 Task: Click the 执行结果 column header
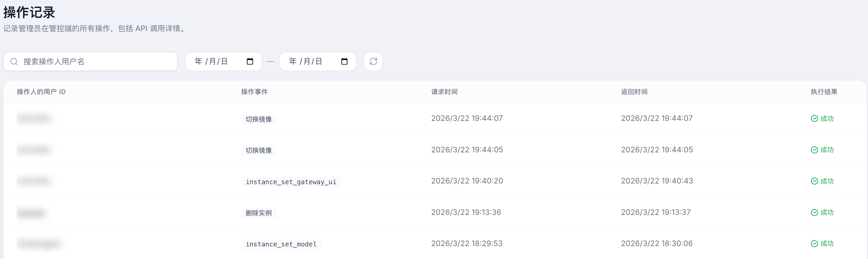pyautogui.click(x=824, y=92)
